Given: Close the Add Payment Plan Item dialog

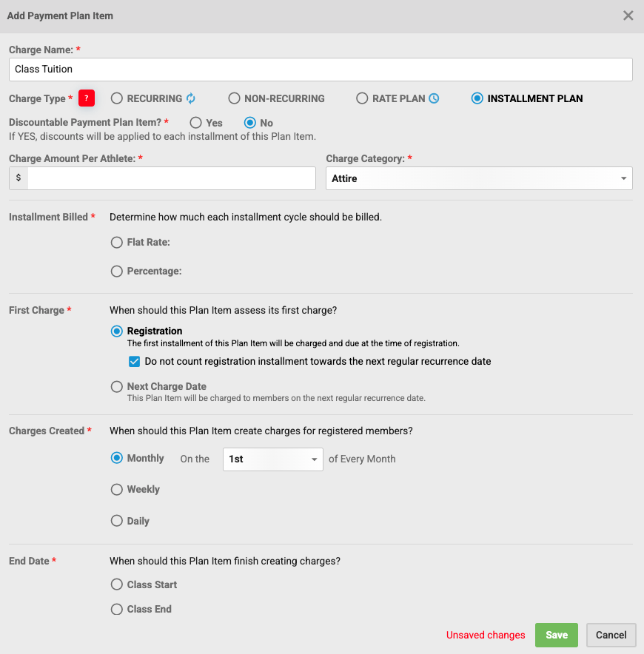Looking at the screenshot, I should point(628,16).
